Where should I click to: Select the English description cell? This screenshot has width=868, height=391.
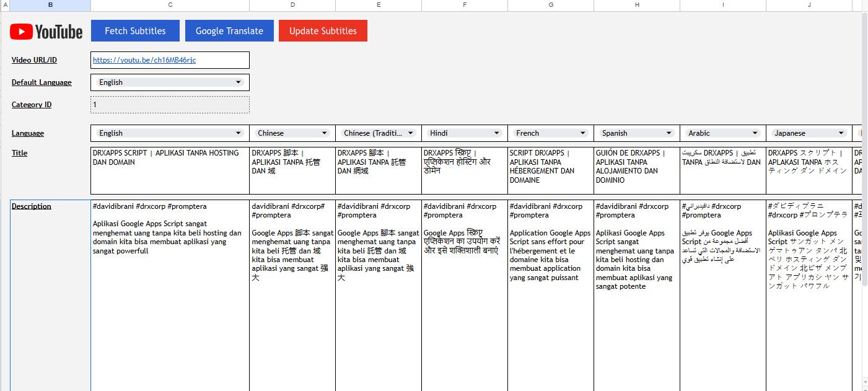pos(170,296)
